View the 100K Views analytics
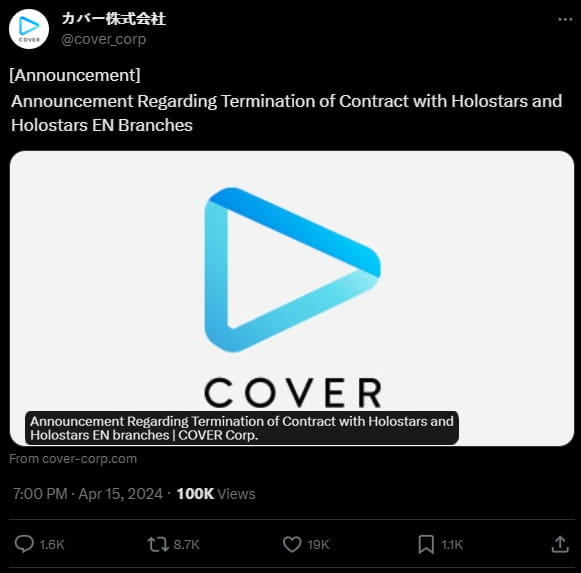Screen dimensions: 581x573 coord(216,494)
